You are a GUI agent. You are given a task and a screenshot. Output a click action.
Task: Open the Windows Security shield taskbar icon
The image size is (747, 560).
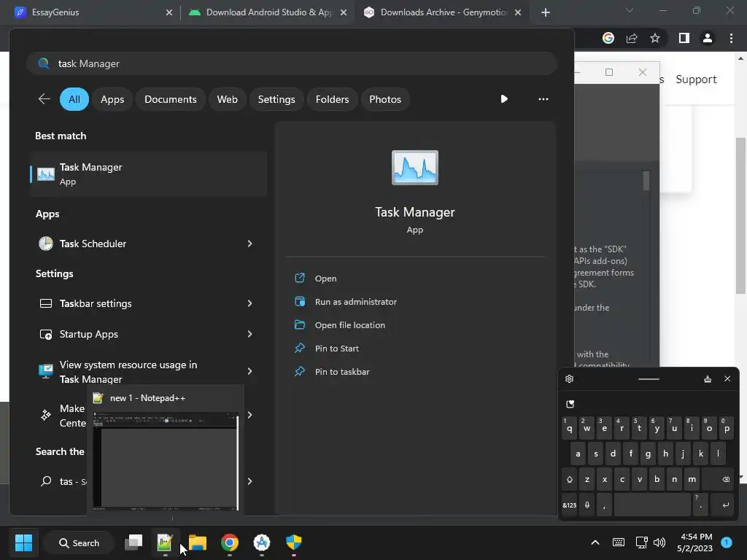293,542
